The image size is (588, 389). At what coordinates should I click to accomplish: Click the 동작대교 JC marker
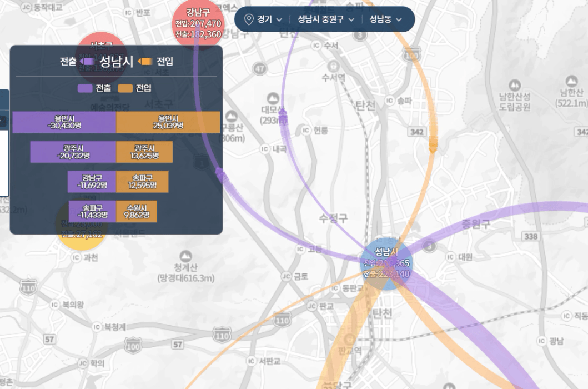[x=26, y=7]
